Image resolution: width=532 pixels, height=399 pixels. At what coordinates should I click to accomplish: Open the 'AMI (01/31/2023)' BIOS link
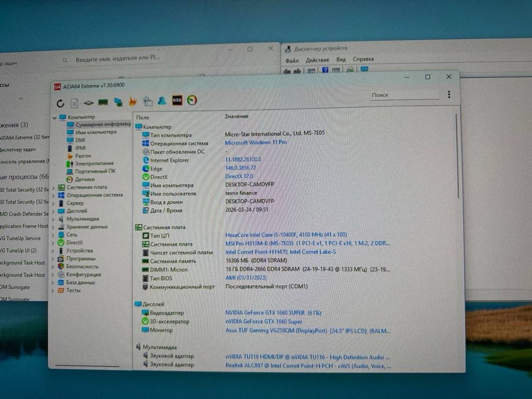click(x=246, y=278)
